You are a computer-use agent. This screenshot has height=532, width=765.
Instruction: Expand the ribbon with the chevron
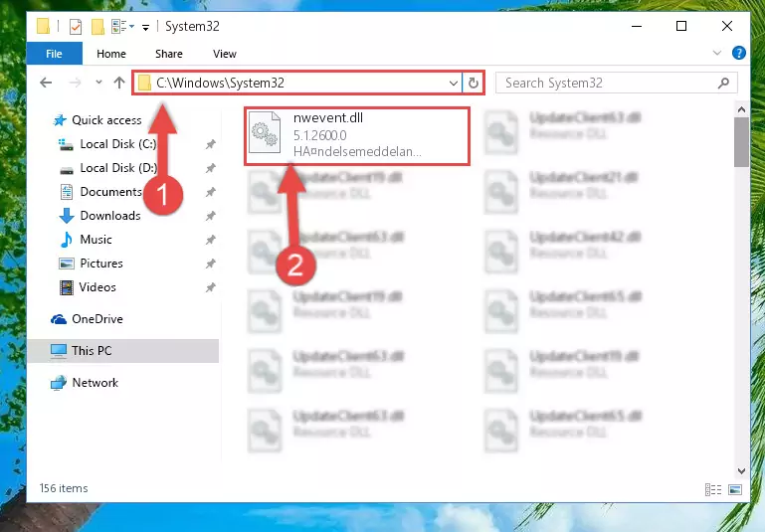716,53
